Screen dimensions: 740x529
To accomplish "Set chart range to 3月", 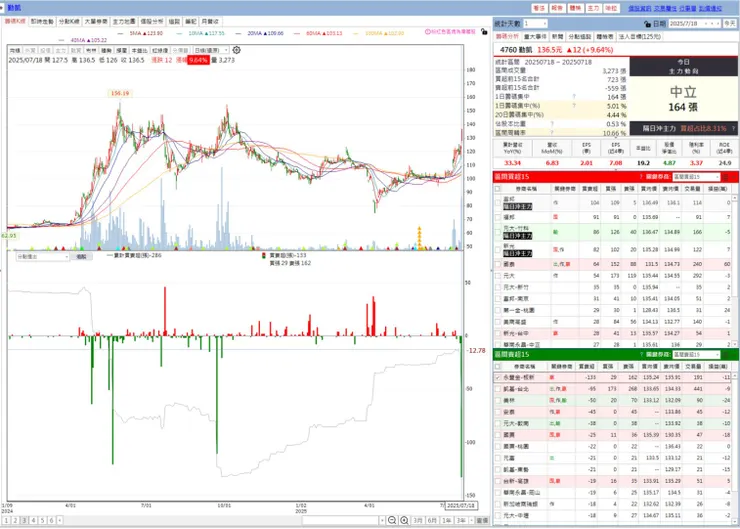I will pyautogui.click(x=418, y=521).
